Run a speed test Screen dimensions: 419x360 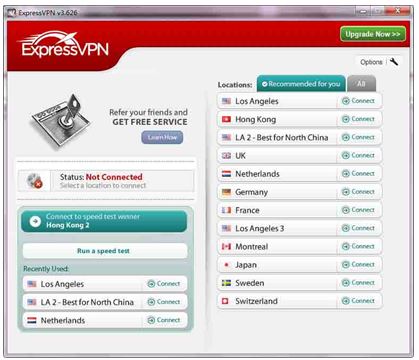pos(105,251)
